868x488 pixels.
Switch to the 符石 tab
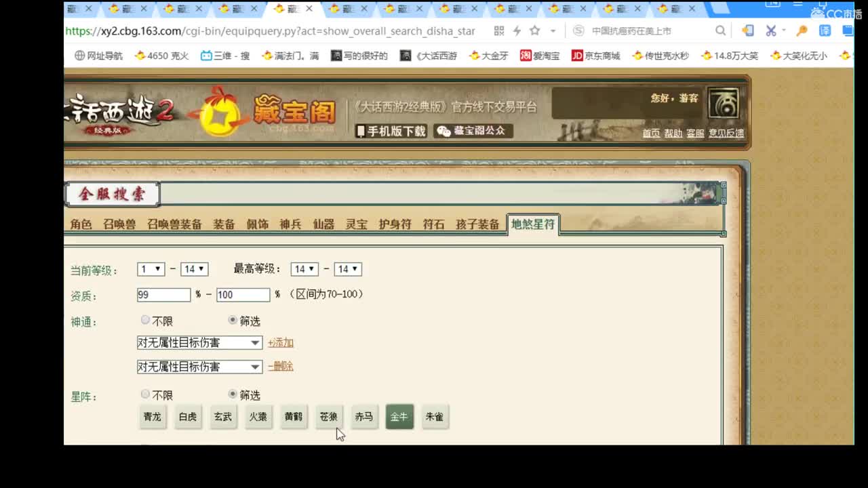pyautogui.click(x=433, y=224)
